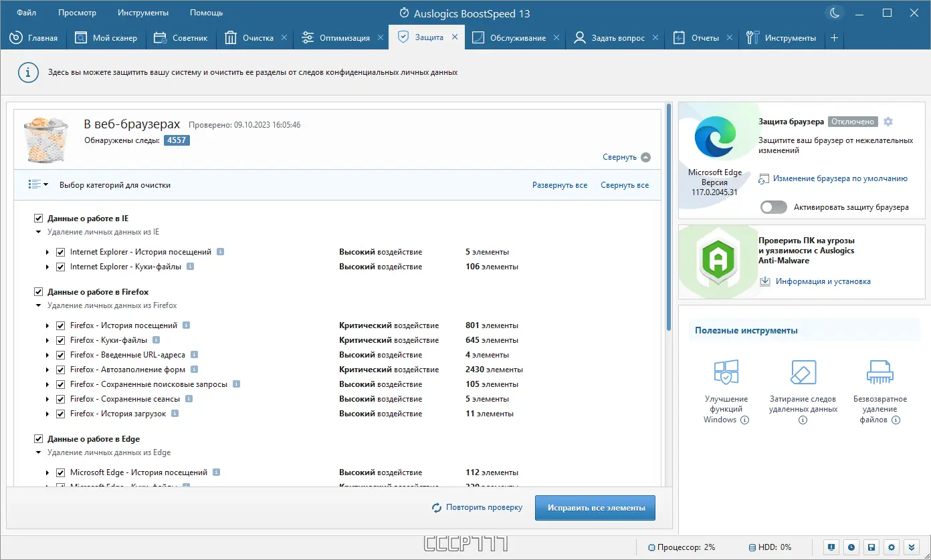
Task: Uncheck the Данные о работе в Firefox group
Action: tap(38, 292)
